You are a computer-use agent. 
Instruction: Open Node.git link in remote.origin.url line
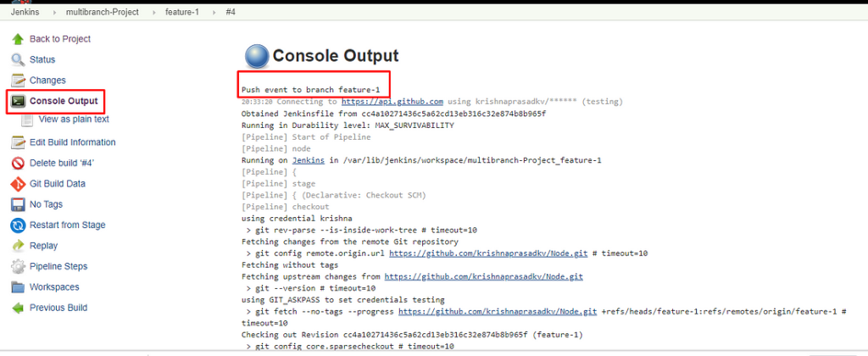point(487,253)
